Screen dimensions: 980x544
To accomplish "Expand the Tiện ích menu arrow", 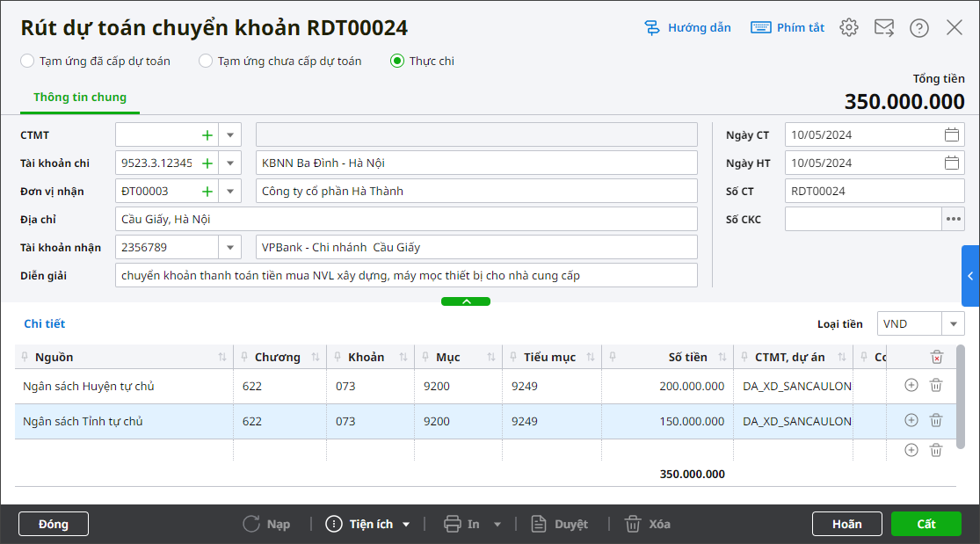I will [406, 525].
